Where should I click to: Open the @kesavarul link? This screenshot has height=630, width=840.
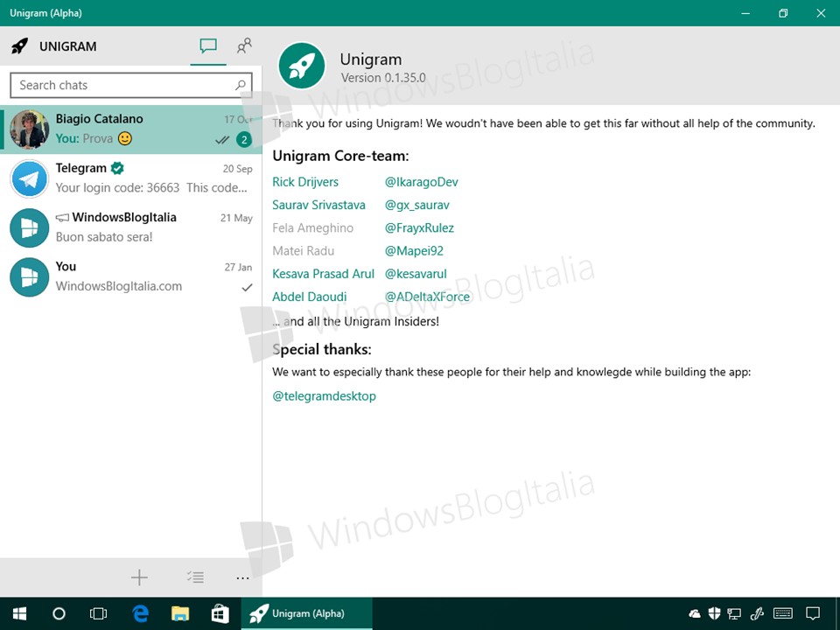(416, 274)
